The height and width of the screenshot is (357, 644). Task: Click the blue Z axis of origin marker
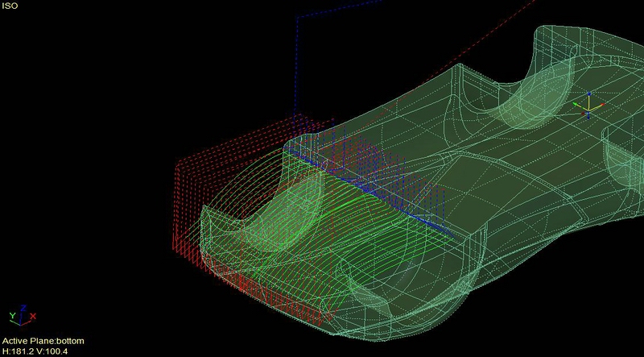coord(588,97)
